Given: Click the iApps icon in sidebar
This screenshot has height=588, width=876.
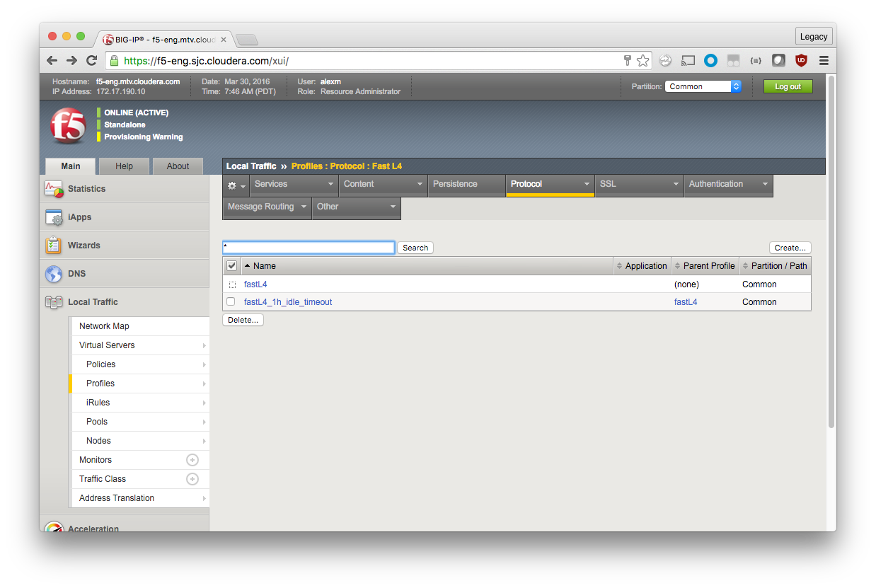Looking at the screenshot, I should point(54,217).
